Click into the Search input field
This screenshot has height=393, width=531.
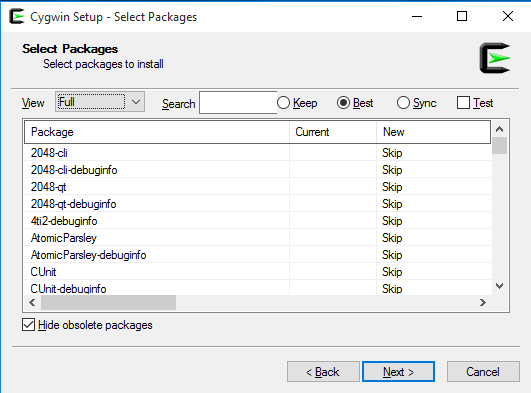tap(238, 103)
